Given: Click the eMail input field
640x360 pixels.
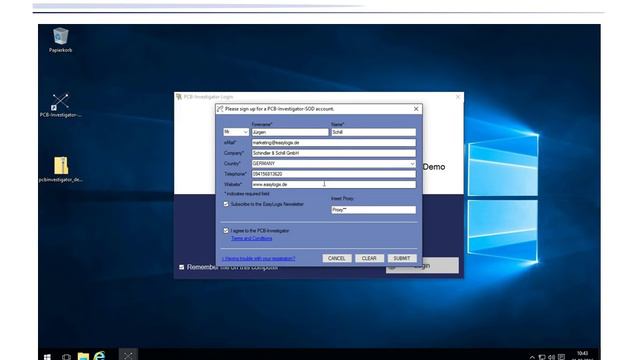Looking at the screenshot, I should [334, 142].
